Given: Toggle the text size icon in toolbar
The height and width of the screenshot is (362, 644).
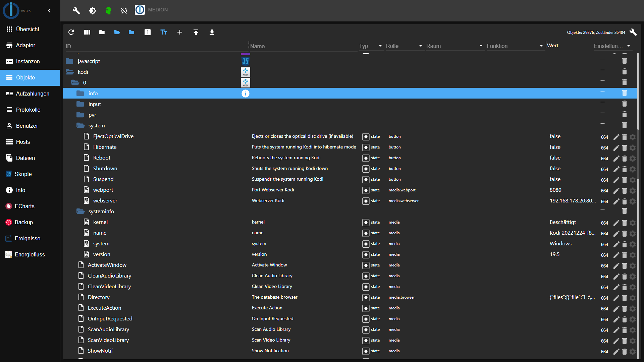Looking at the screenshot, I should point(164,32).
